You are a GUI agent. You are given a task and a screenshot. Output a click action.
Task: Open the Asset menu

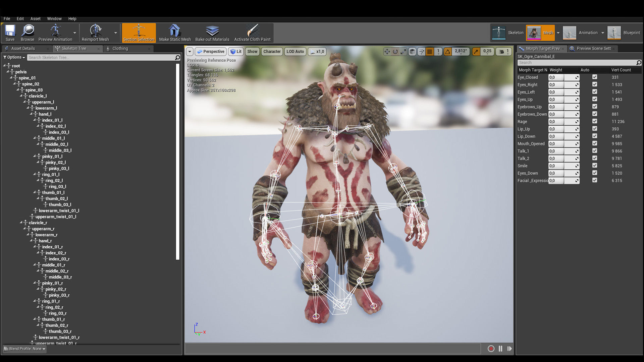[35, 19]
